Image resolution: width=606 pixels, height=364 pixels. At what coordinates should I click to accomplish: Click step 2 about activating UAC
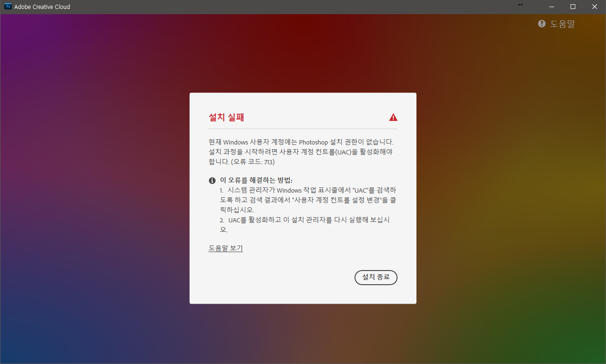[304, 225]
